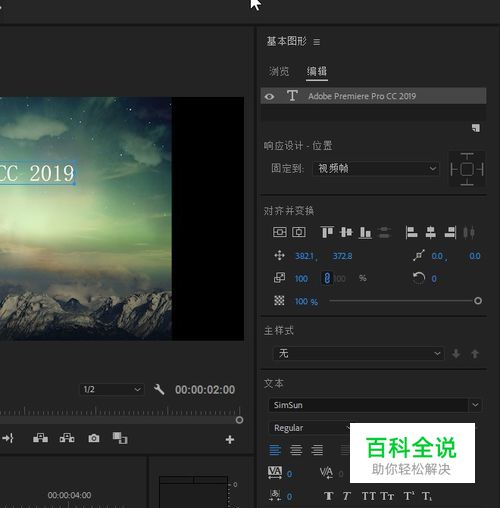Click the push to master style down arrow
This screenshot has height=508, width=500.
click(x=456, y=354)
